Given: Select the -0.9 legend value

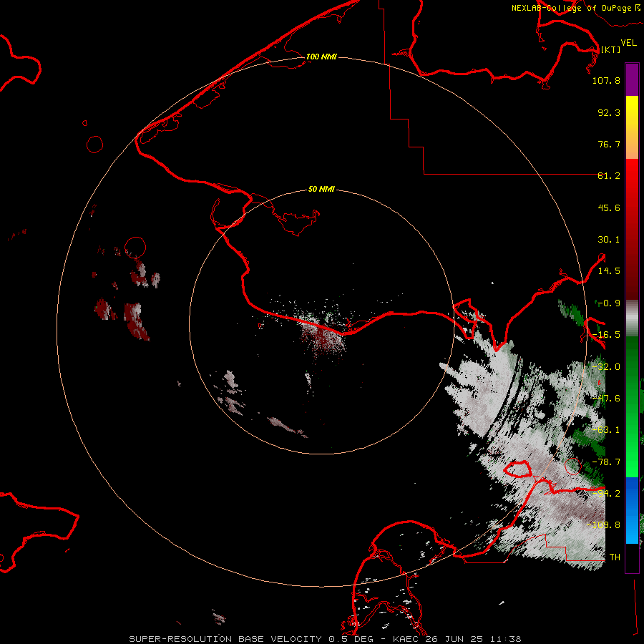Looking at the screenshot, I should point(608,303).
